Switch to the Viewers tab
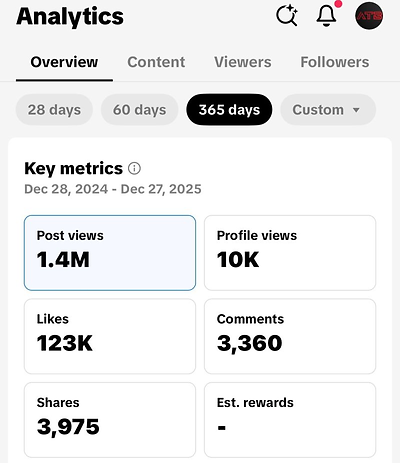 point(243,62)
